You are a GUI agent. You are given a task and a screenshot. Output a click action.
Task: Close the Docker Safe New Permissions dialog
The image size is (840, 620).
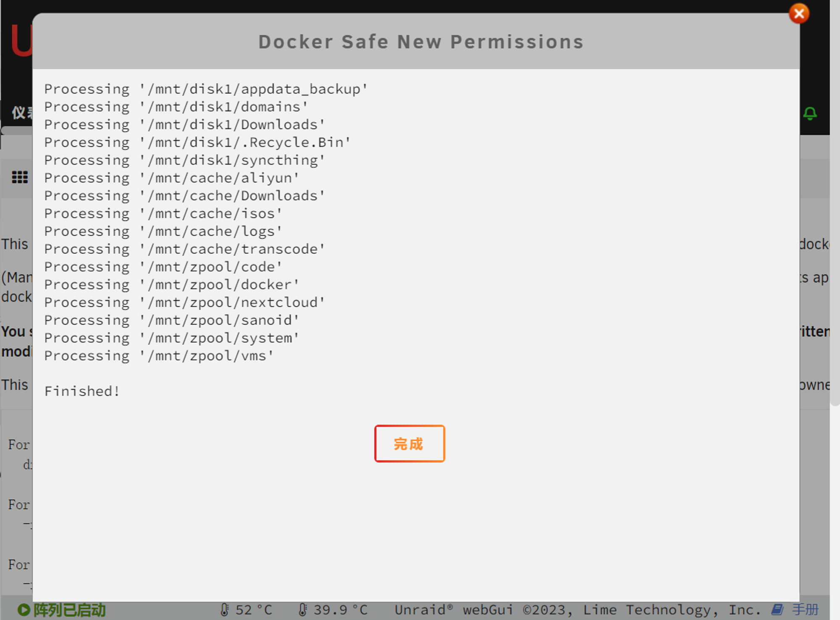pos(799,12)
